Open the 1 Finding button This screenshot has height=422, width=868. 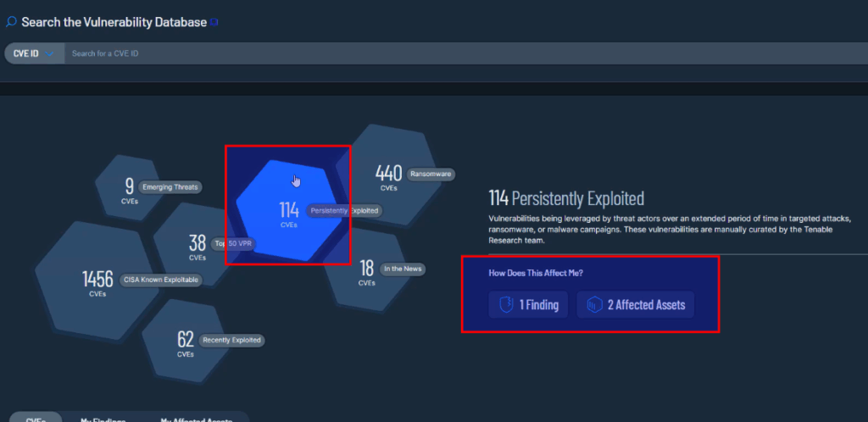(529, 305)
